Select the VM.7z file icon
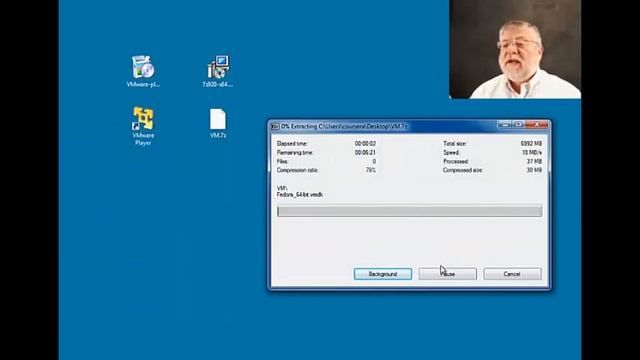This screenshot has height=360, width=640. coord(218,123)
